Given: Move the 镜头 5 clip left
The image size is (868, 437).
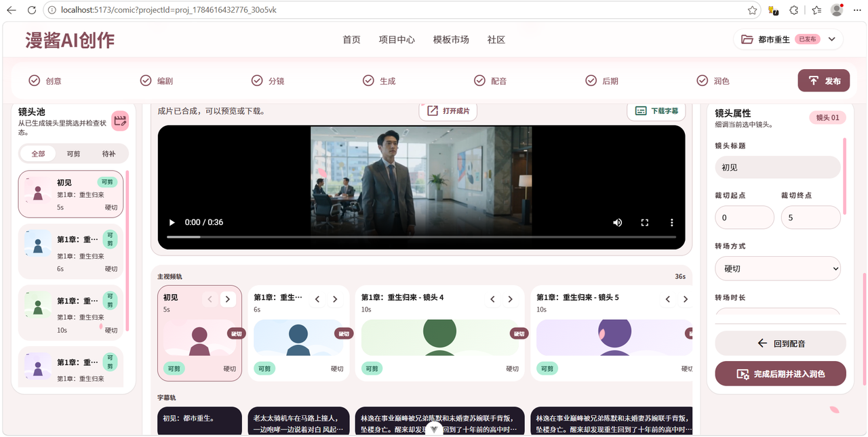Looking at the screenshot, I should tap(668, 299).
